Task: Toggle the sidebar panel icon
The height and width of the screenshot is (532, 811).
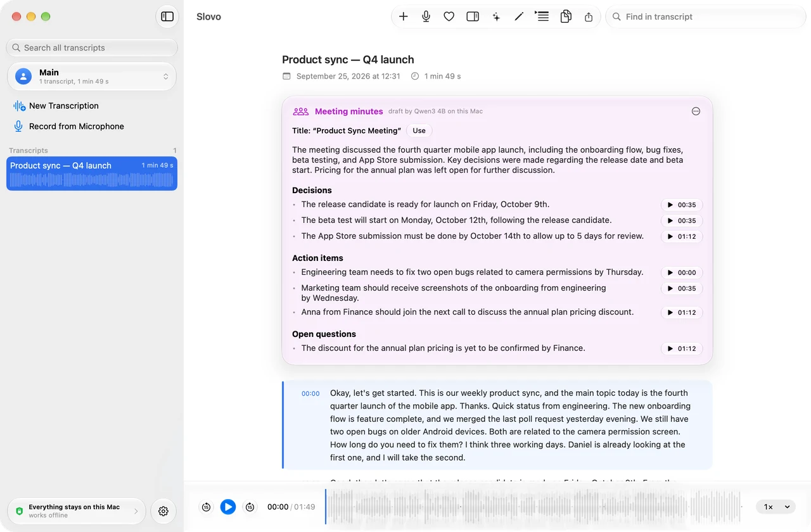Action: click(x=167, y=16)
